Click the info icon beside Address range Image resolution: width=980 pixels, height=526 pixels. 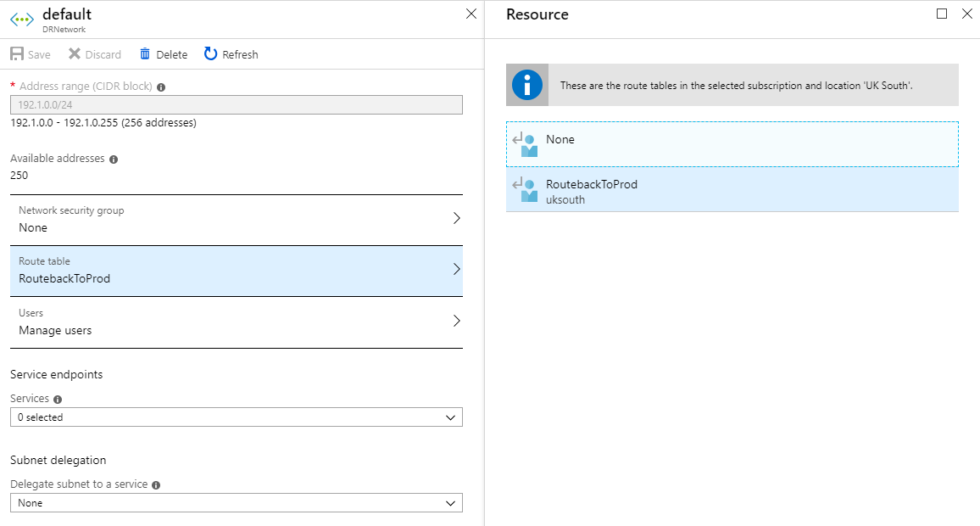click(161, 87)
